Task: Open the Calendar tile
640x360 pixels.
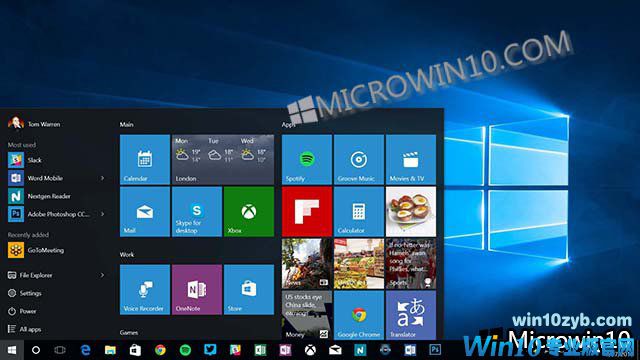Action: tap(145, 160)
